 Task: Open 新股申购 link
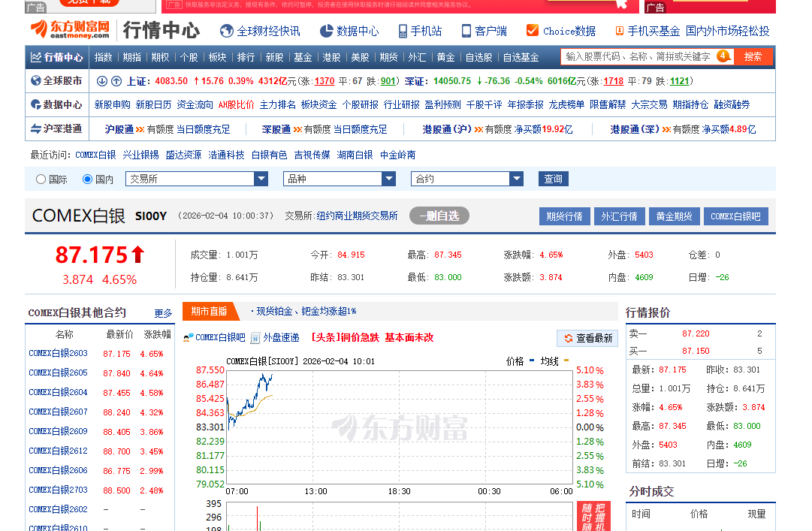pos(113,104)
